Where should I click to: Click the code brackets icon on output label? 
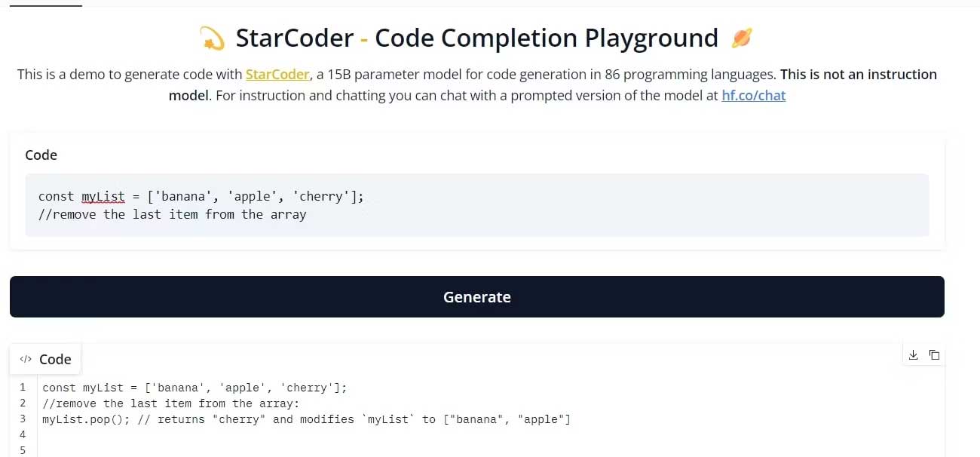pos(26,360)
